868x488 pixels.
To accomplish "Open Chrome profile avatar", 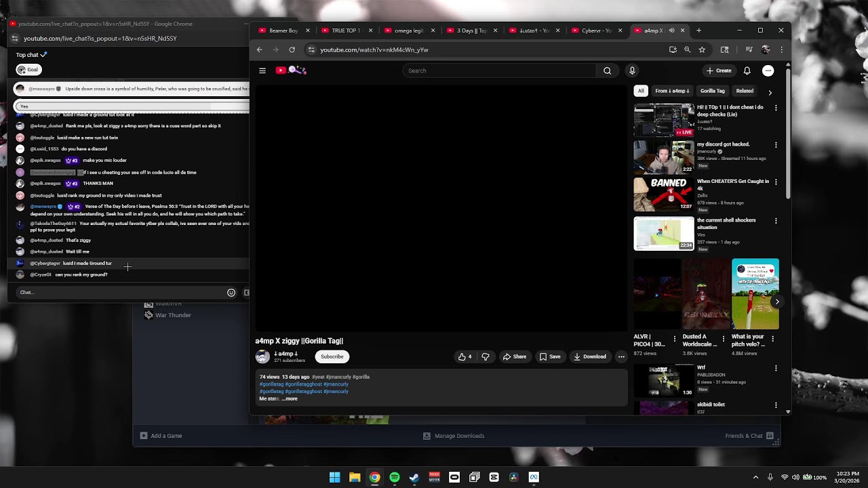I will [766, 49].
